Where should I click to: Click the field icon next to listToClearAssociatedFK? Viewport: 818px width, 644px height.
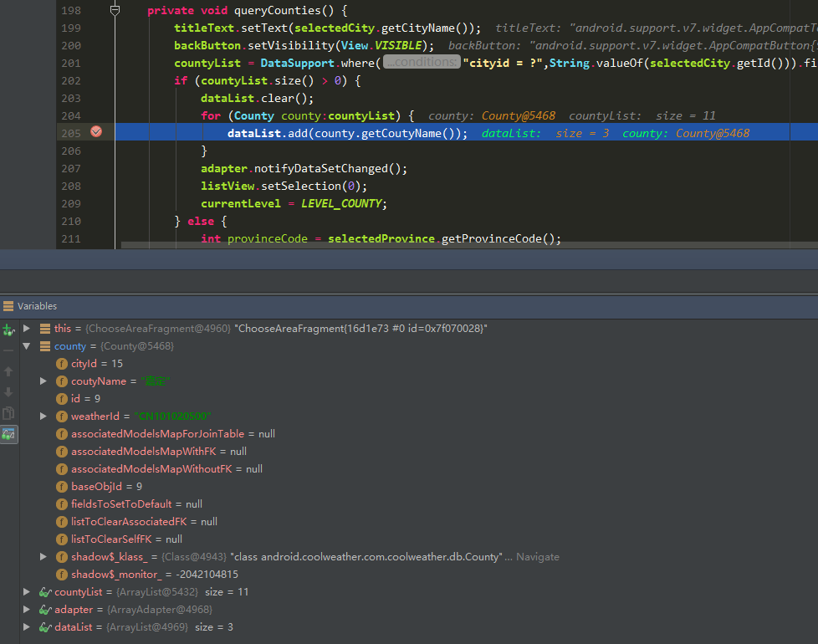pos(62,521)
